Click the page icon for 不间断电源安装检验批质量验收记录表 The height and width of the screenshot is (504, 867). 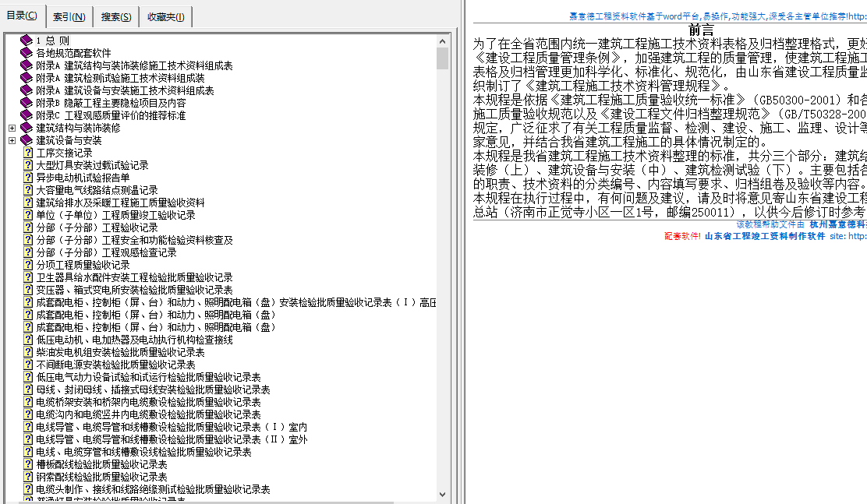point(28,365)
